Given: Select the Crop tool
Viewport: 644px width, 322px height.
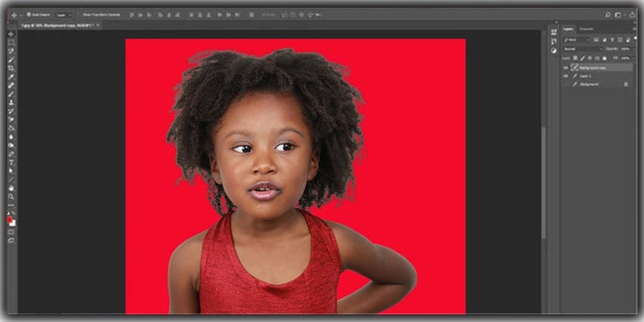Looking at the screenshot, I should [x=11, y=68].
